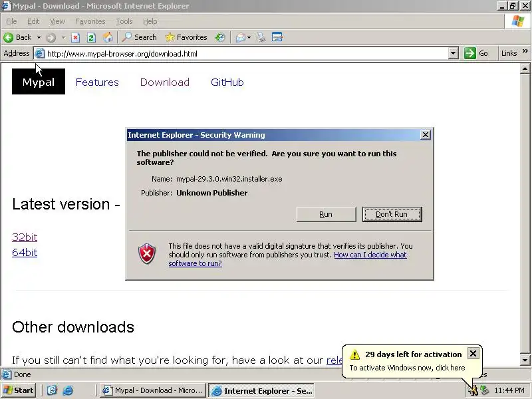532x399 pixels.
Task: Click the 64bit download link
Action: point(25,253)
